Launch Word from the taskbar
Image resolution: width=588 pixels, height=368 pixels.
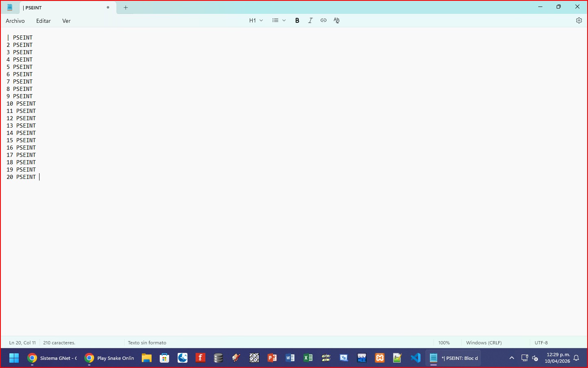pos(290,358)
